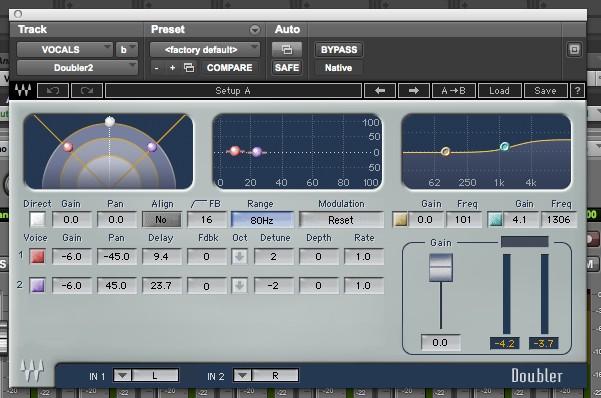This screenshot has width=601, height=398.
Task: Toggle Align No button
Action: tap(161, 220)
